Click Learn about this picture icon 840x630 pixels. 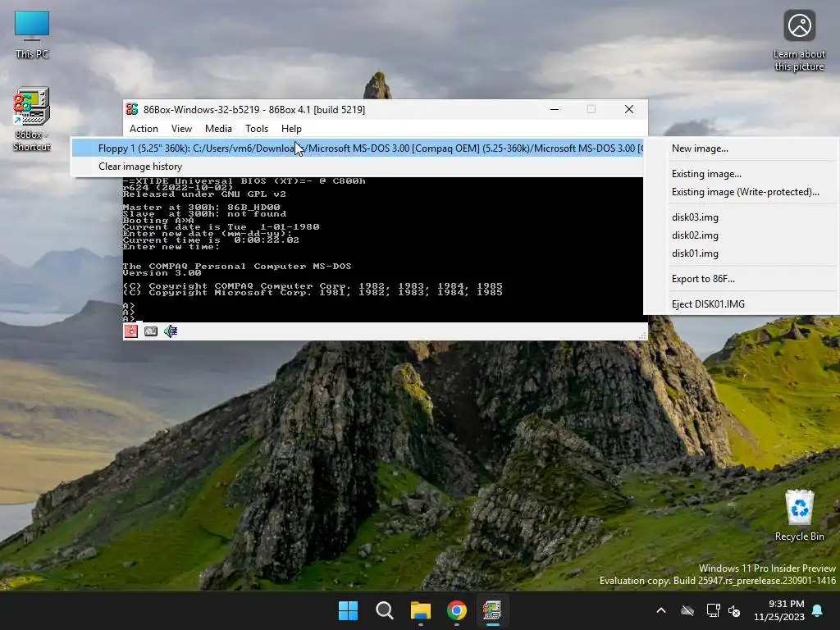point(799,40)
